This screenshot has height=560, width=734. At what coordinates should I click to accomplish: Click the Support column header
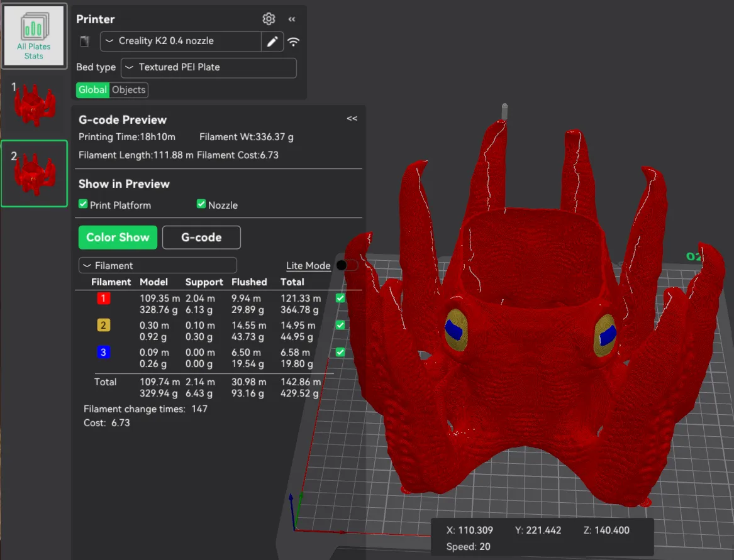pos(204,282)
